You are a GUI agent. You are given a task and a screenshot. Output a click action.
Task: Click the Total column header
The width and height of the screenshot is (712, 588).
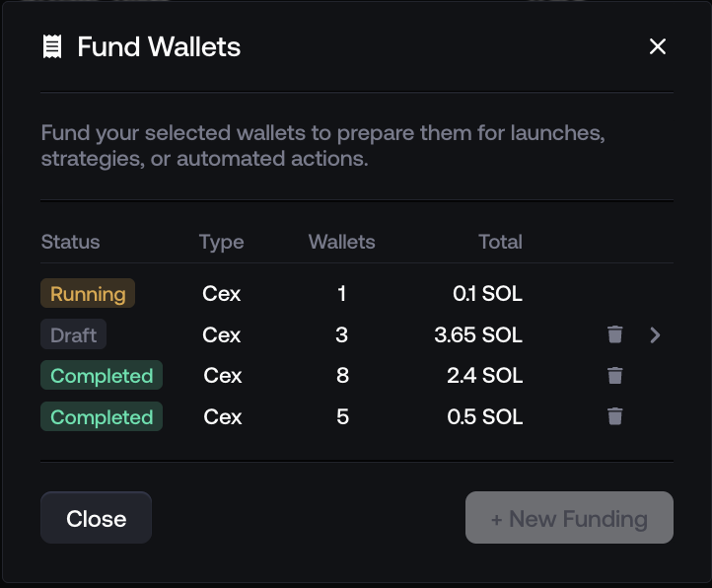[x=500, y=242]
